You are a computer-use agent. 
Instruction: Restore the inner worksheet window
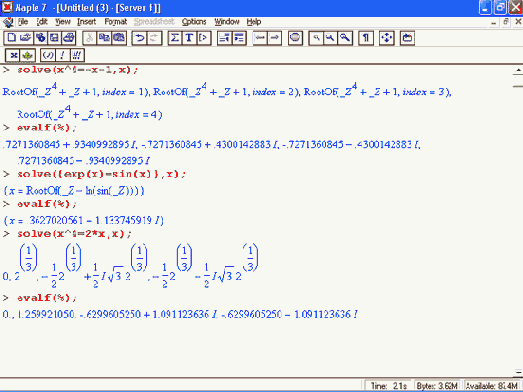click(x=506, y=22)
